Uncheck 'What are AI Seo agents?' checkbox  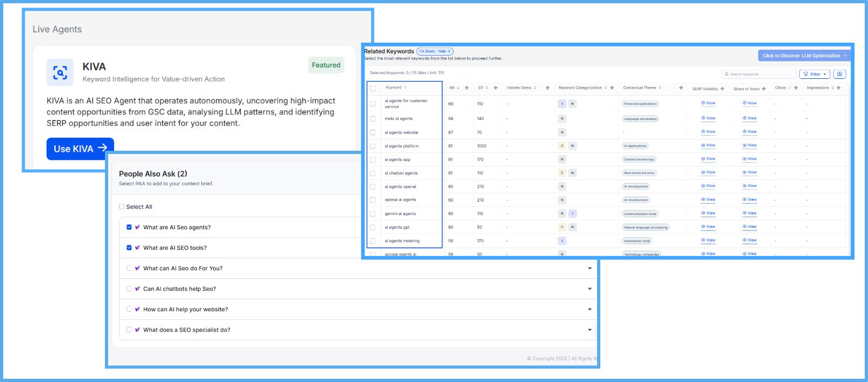pos(129,227)
